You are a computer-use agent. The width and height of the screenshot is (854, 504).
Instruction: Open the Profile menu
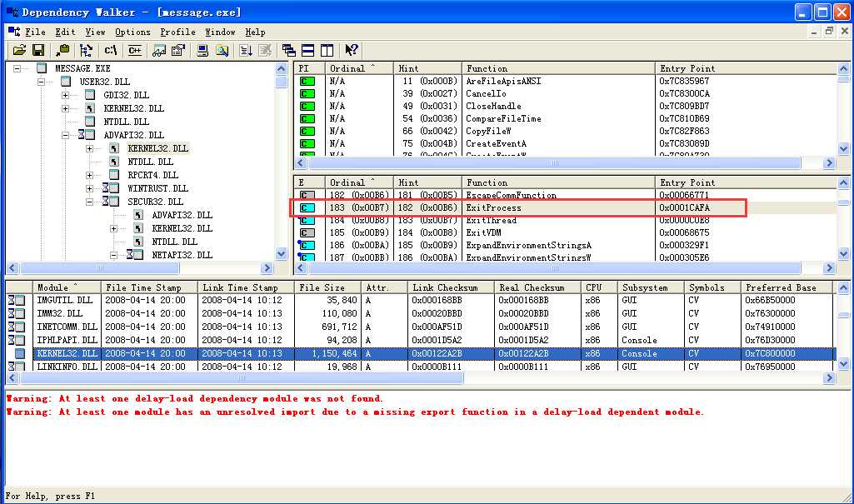[x=177, y=32]
